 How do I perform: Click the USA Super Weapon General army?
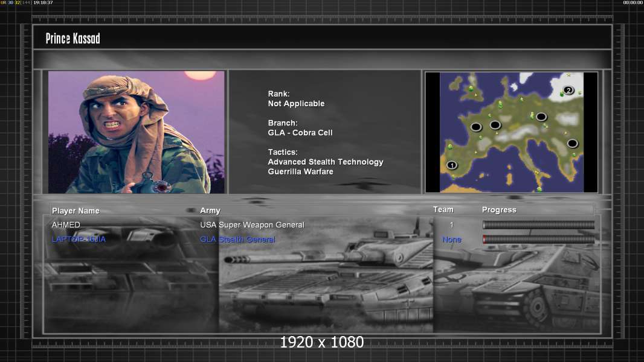click(x=252, y=224)
